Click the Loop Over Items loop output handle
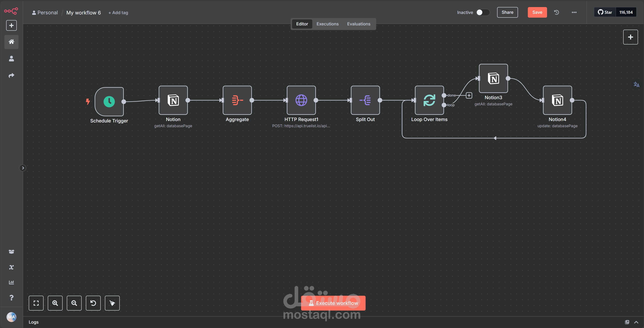Screen dimensions: 644x328 pos(444,105)
